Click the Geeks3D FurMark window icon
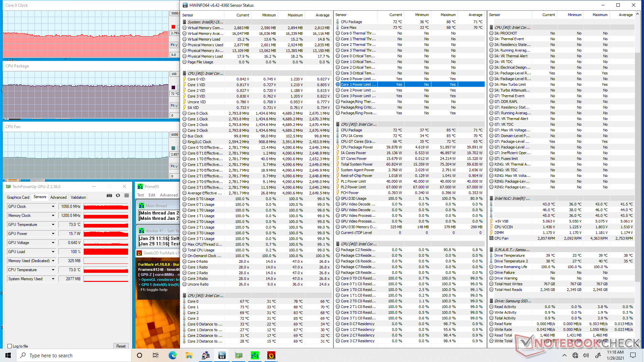The image size is (644, 362). coord(139,253)
